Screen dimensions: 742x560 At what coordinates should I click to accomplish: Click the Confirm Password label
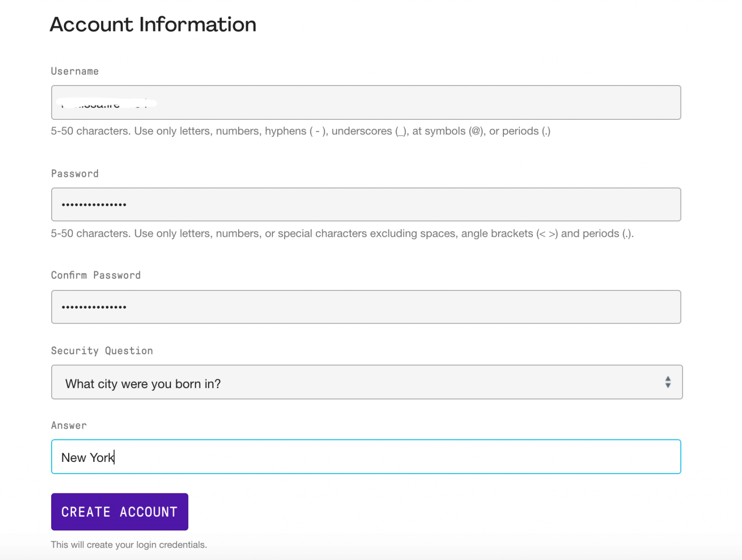pos(96,275)
